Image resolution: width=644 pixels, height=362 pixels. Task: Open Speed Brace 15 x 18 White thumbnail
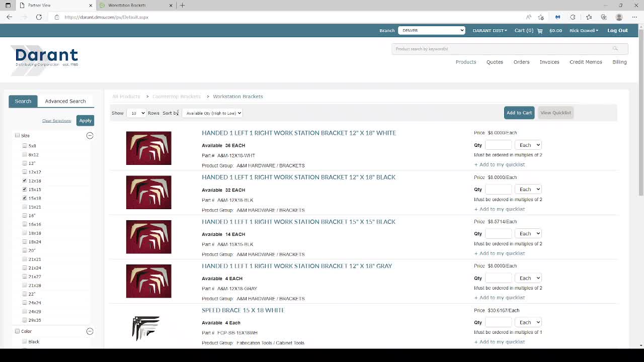click(146, 328)
